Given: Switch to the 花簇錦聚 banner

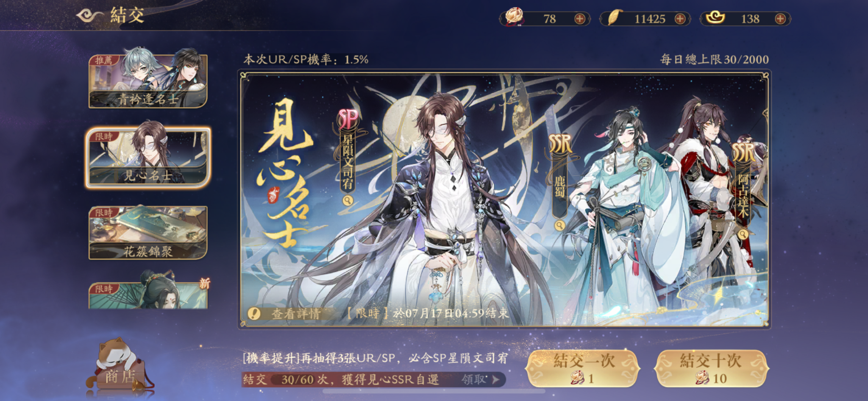Looking at the screenshot, I should point(148,233).
